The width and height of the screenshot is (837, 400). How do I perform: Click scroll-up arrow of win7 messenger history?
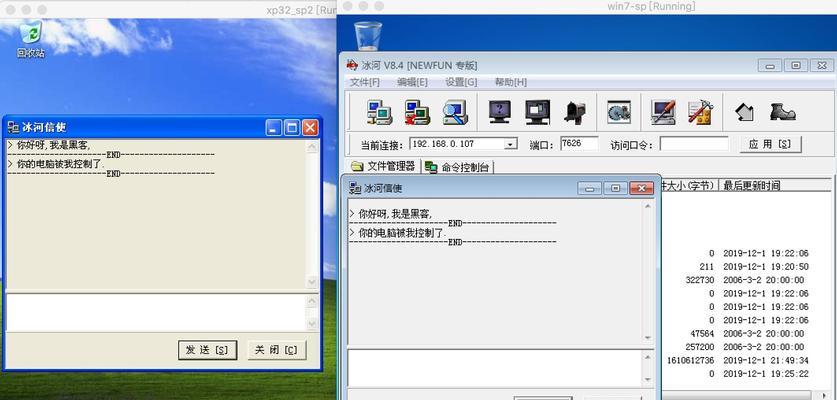coord(648,206)
